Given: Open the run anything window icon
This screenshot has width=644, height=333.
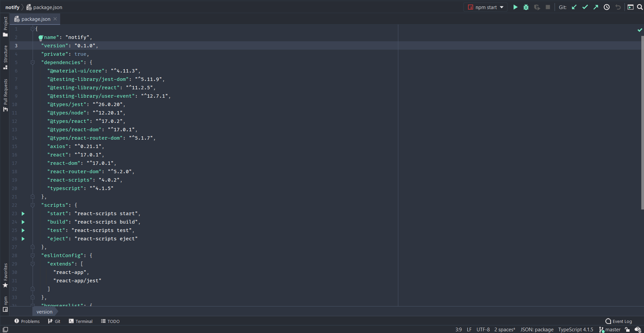Looking at the screenshot, I should (631, 7).
